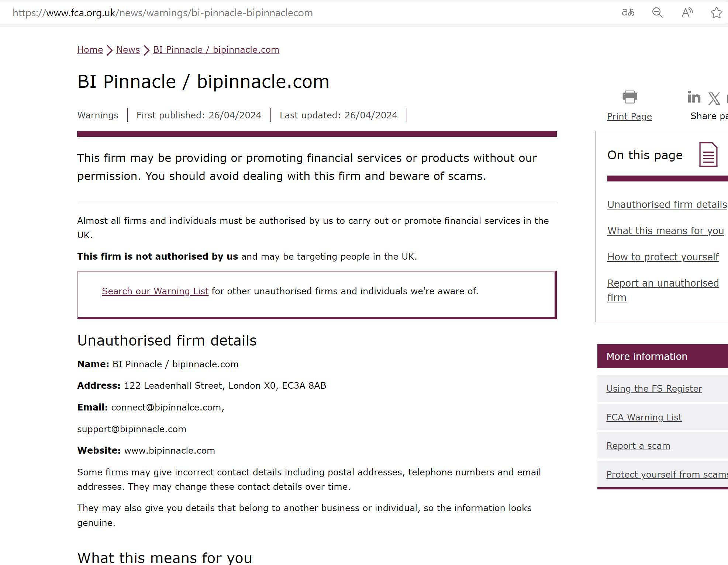This screenshot has height=565, width=728.
Task: Open the read aloud icon
Action: point(687,13)
